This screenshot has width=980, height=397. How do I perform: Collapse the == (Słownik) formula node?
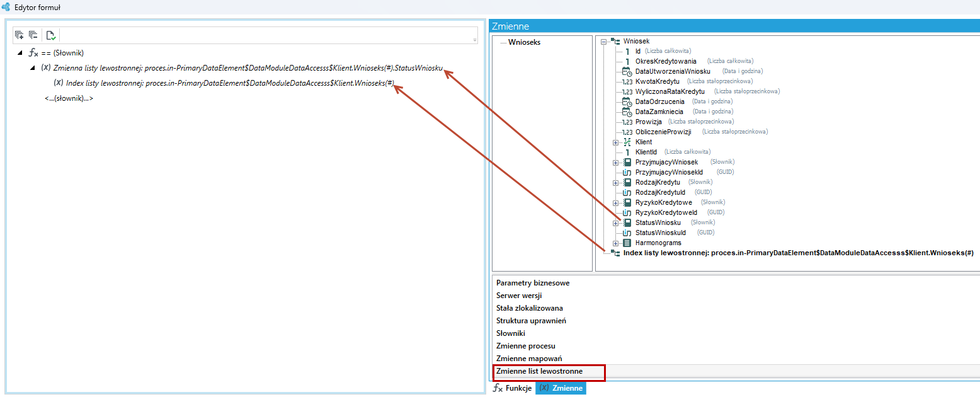coord(20,53)
